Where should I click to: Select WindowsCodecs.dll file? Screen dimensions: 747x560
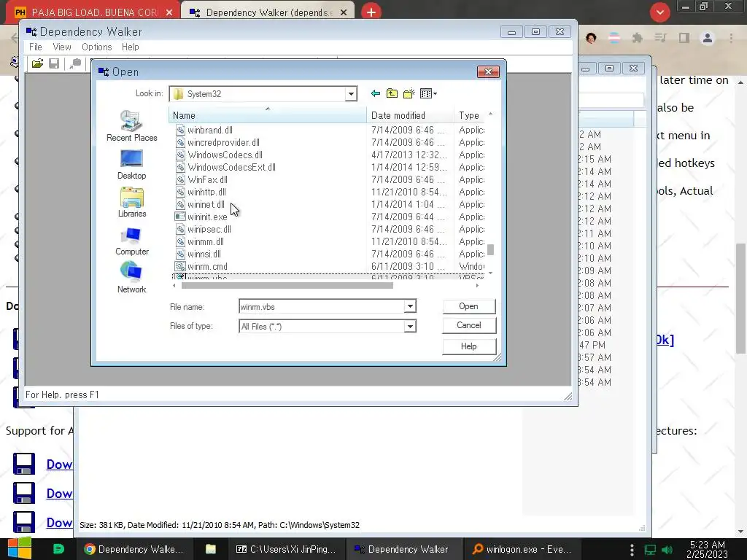(225, 155)
